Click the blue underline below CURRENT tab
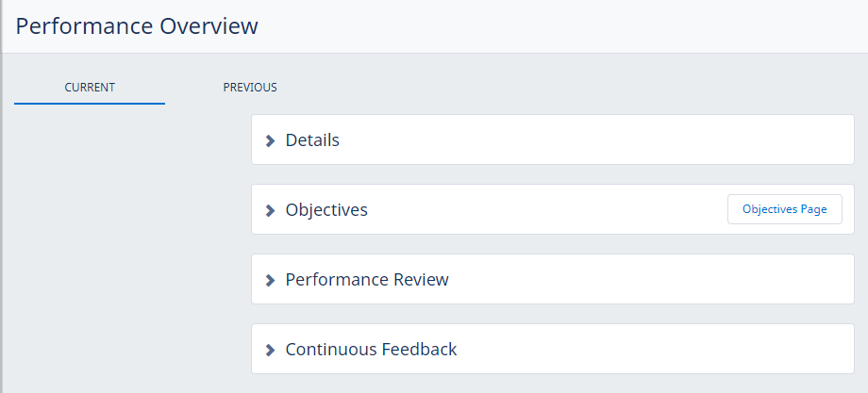The height and width of the screenshot is (393, 868). click(x=90, y=103)
